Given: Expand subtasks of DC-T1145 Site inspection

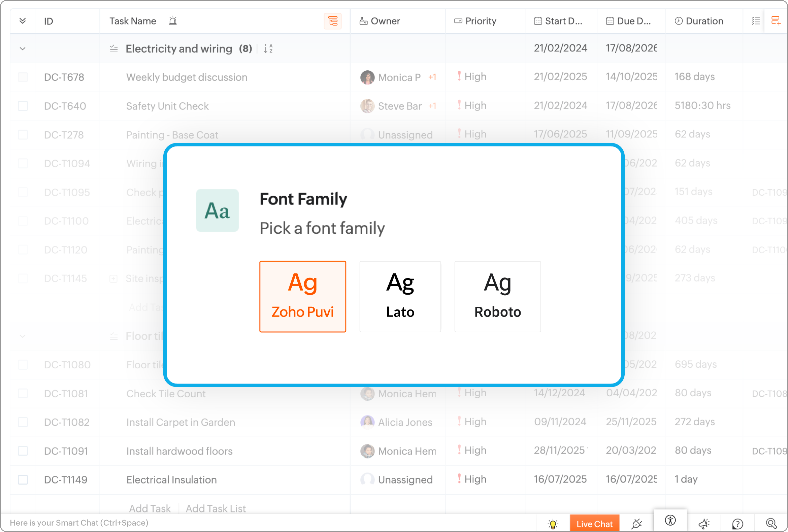Looking at the screenshot, I should pos(113,279).
